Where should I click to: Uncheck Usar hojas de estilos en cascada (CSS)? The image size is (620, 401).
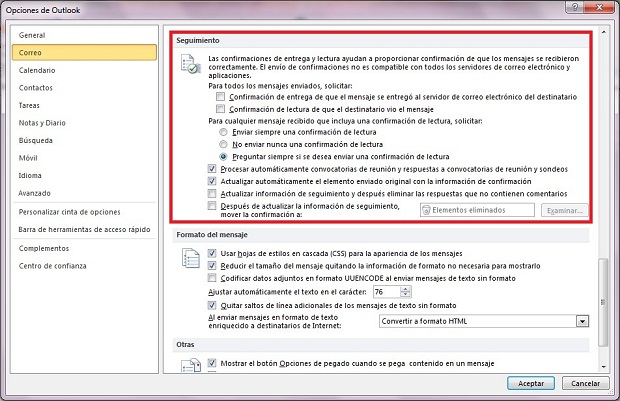[212, 253]
